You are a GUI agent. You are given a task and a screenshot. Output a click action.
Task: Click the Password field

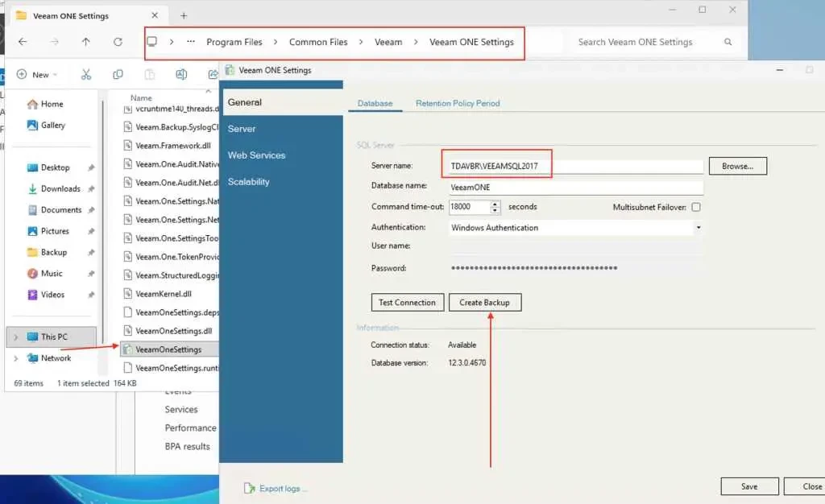click(575, 268)
